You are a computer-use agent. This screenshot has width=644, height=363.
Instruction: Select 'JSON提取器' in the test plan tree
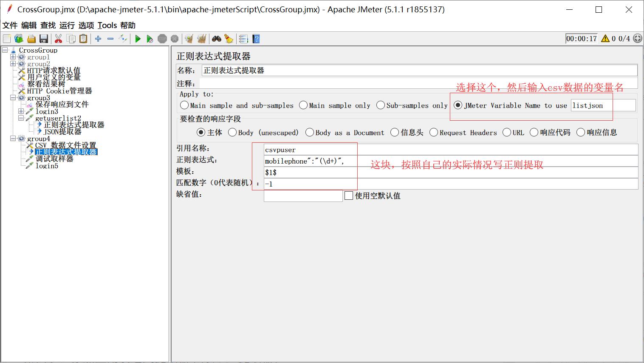coord(62,132)
